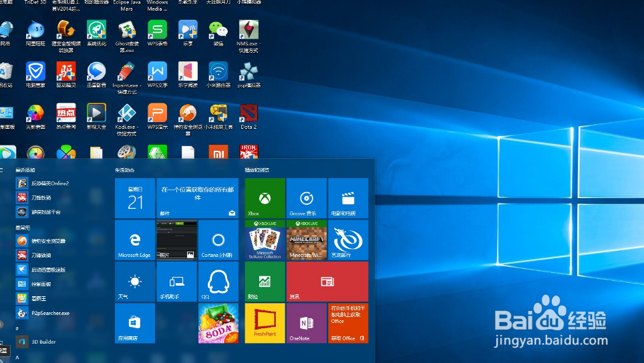Viewport: 644px width, 363px height.
Task: Open the green Xbox tile
Action: point(265,198)
